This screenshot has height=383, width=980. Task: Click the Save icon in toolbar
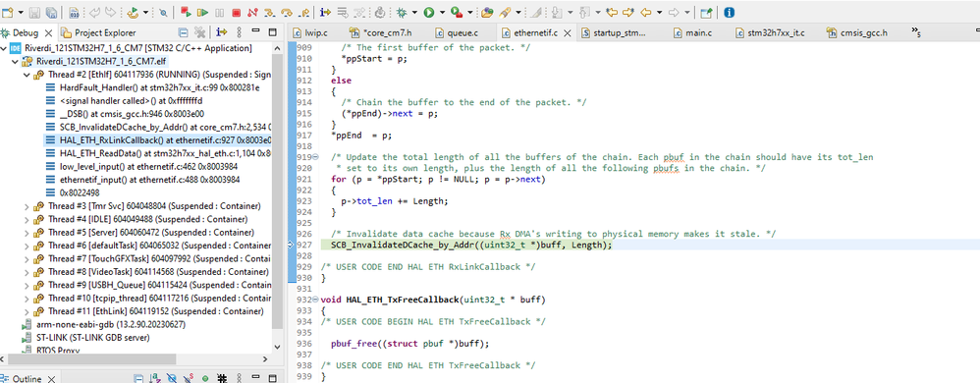tap(34, 13)
